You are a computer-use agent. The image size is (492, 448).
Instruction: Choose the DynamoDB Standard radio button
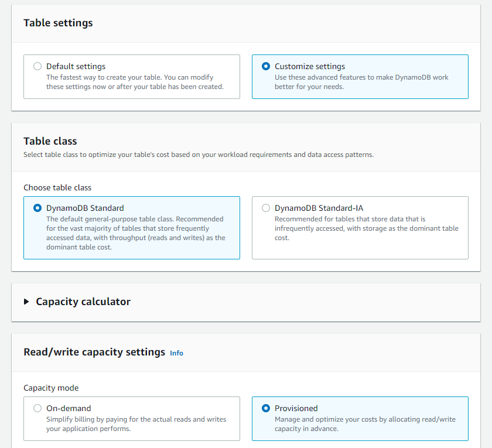tap(37, 208)
